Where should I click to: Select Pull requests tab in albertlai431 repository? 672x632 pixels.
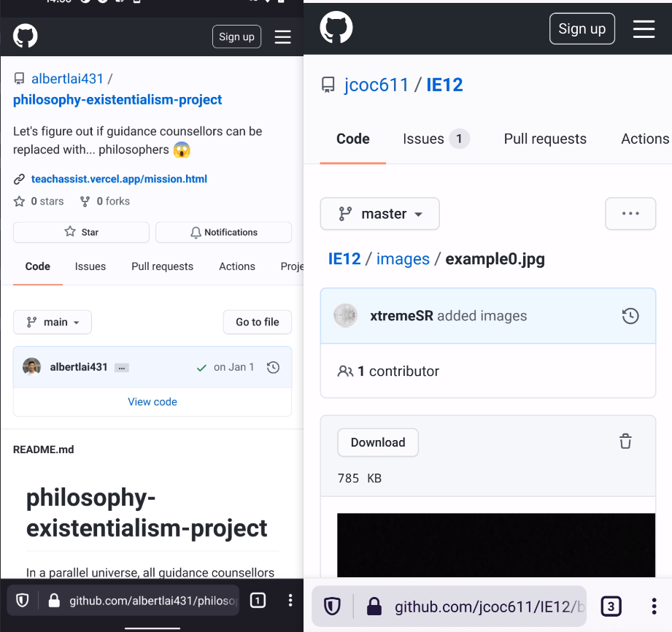163,266
